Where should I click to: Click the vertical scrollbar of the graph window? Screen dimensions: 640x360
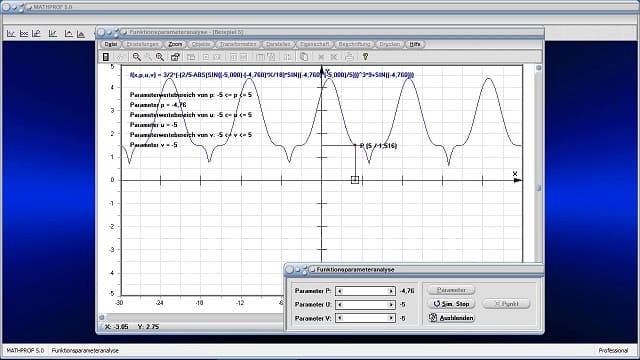click(x=539, y=163)
